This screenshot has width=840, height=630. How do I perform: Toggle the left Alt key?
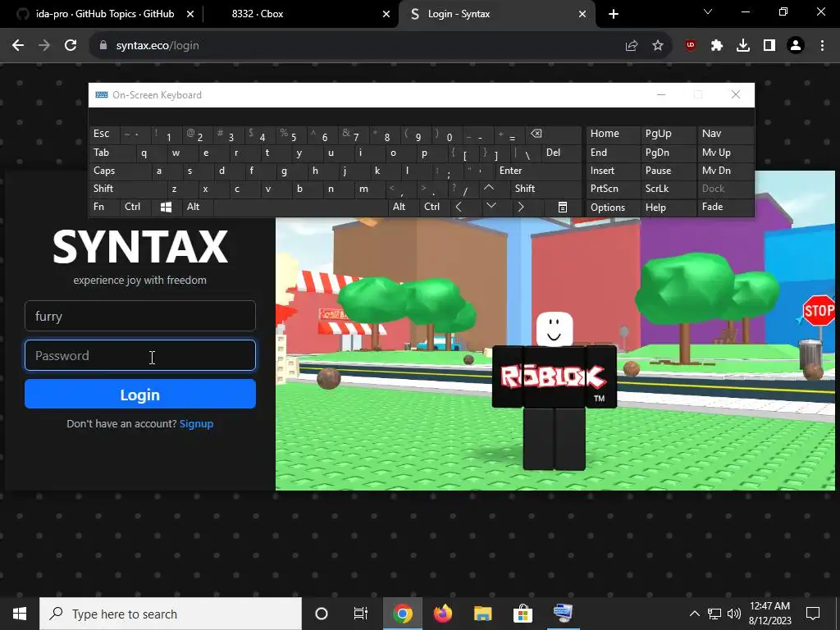tap(197, 208)
